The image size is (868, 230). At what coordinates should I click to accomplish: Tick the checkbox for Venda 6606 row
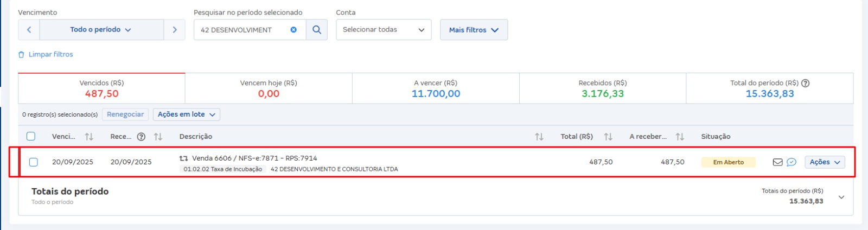[34, 162]
